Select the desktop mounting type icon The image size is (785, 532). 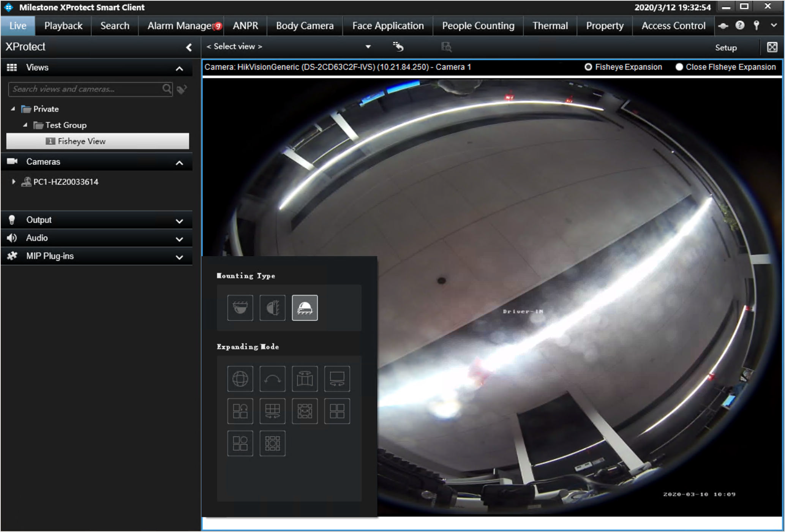(305, 308)
